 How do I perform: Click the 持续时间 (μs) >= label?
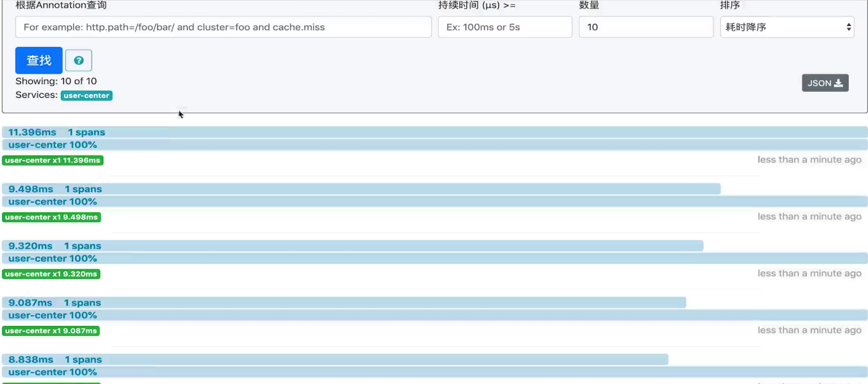tap(477, 5)
